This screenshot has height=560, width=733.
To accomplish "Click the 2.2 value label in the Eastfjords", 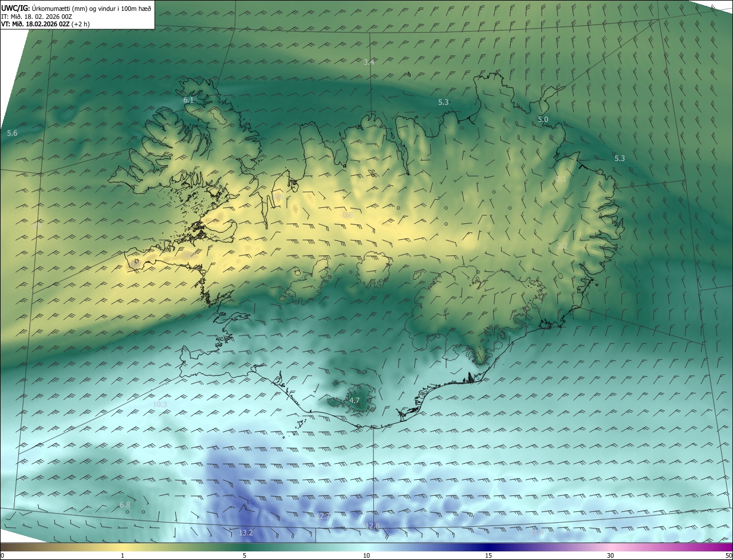I will (x=562, y=246).
